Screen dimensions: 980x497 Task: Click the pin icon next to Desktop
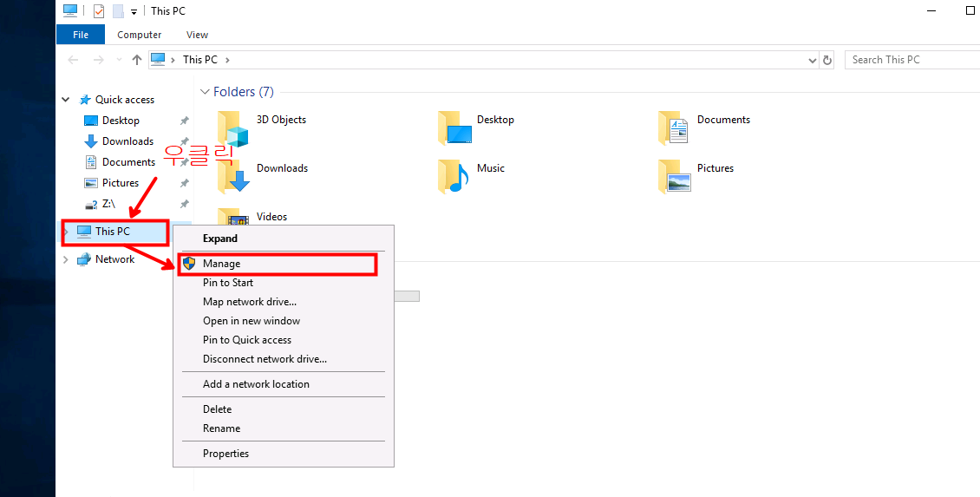tap(185, 121)
